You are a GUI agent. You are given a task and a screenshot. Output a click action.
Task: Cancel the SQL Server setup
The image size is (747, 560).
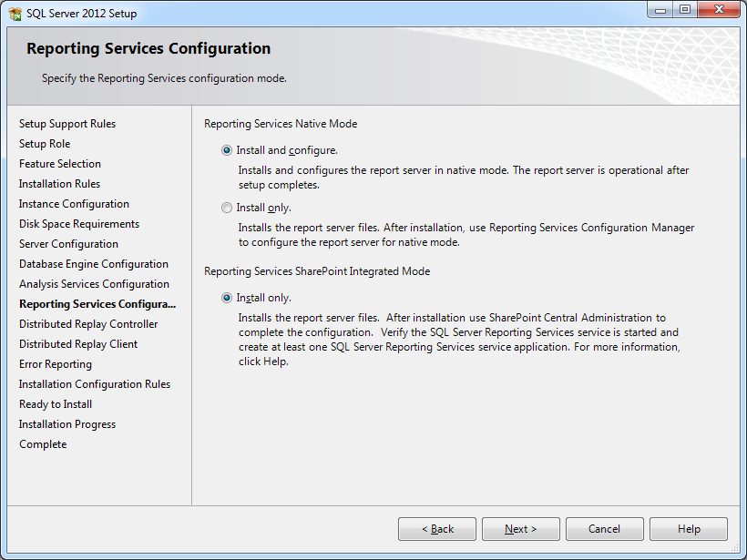(x=605, y=529)
